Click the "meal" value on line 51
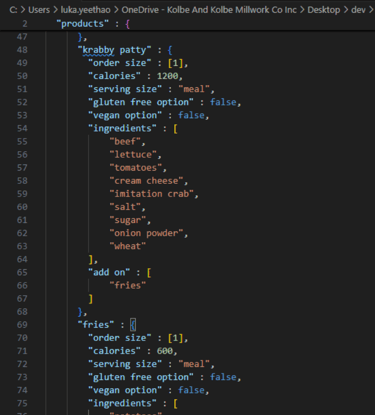375x415 pixels. [194, 89]
